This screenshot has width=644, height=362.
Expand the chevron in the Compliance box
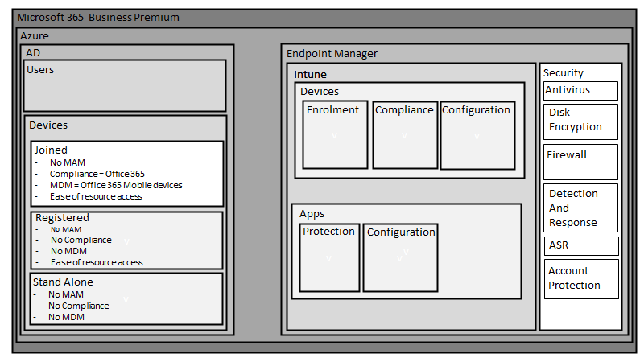coord(403,135)
